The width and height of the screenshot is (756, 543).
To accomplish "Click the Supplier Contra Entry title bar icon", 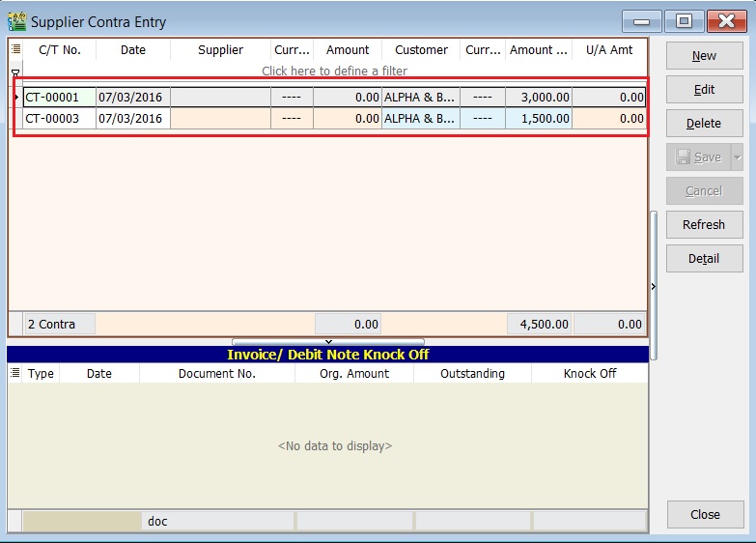I will [x=16, y=21].
